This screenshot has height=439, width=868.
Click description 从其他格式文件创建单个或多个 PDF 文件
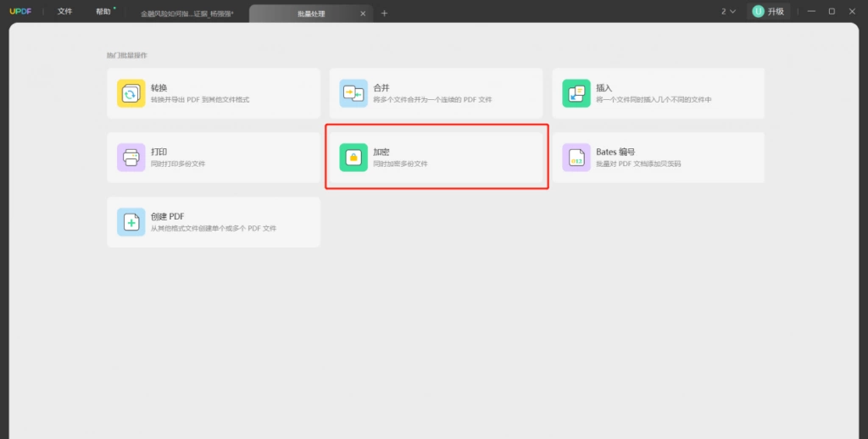213,228
